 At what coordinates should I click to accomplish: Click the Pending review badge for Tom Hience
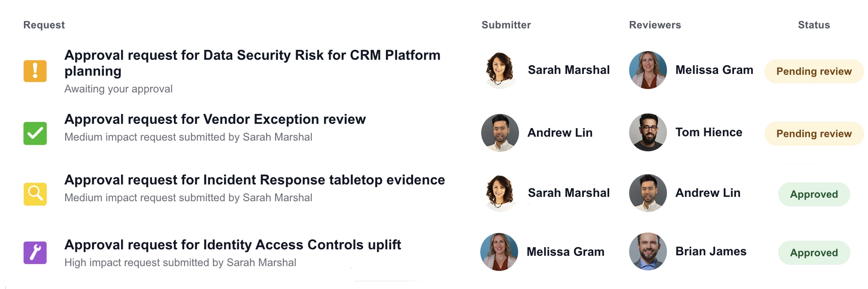click(814, 134)
